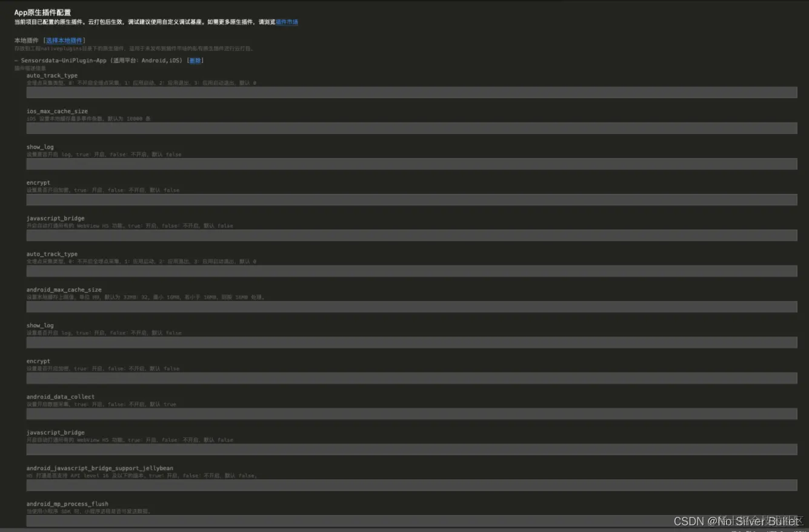Focus javascript_bridge field below android_data_collect
Screen dimensions: 809x532
pos(411,450)
